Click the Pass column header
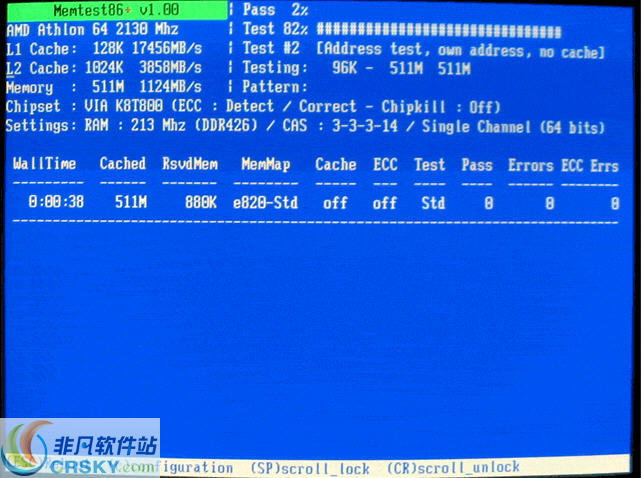The width and height of the screenshot is (641, 478). point(477,166)
